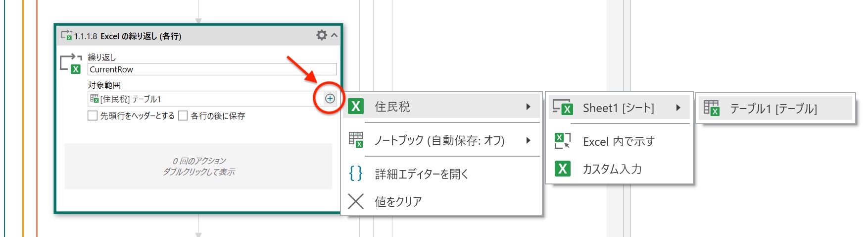Expand the Sheet1 [シート] submenu arrow

click(678, 108)
